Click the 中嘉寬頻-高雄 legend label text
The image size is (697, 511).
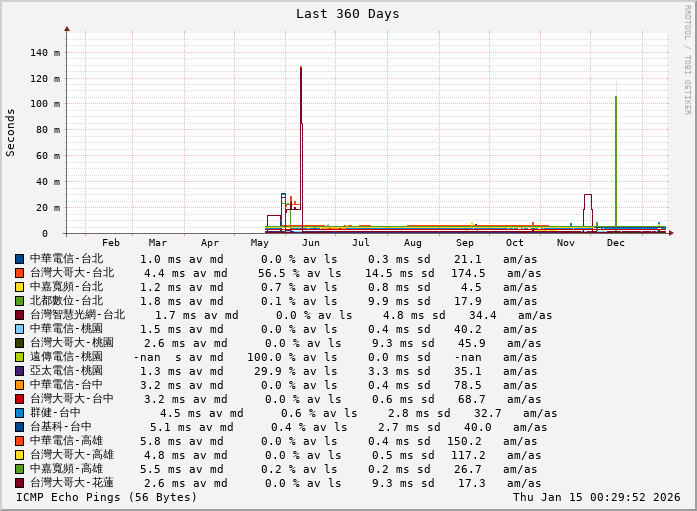point(66,469)
